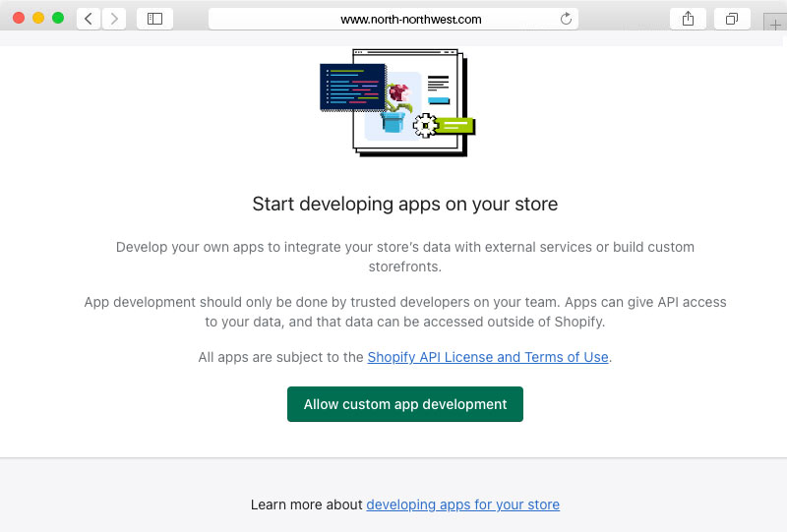Click the paragraph beginning Develop your own apps
The height and width of the screenshot is (532, 787).
point(404,257)
